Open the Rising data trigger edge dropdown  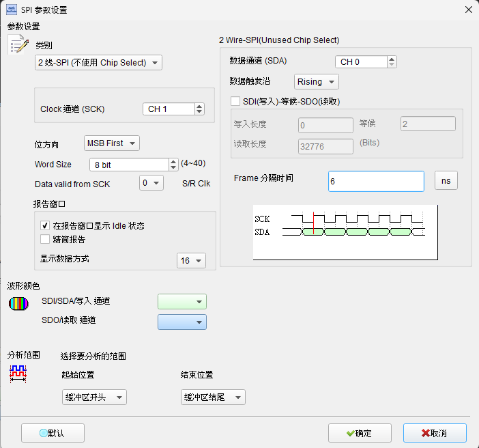tap(316, 82)
